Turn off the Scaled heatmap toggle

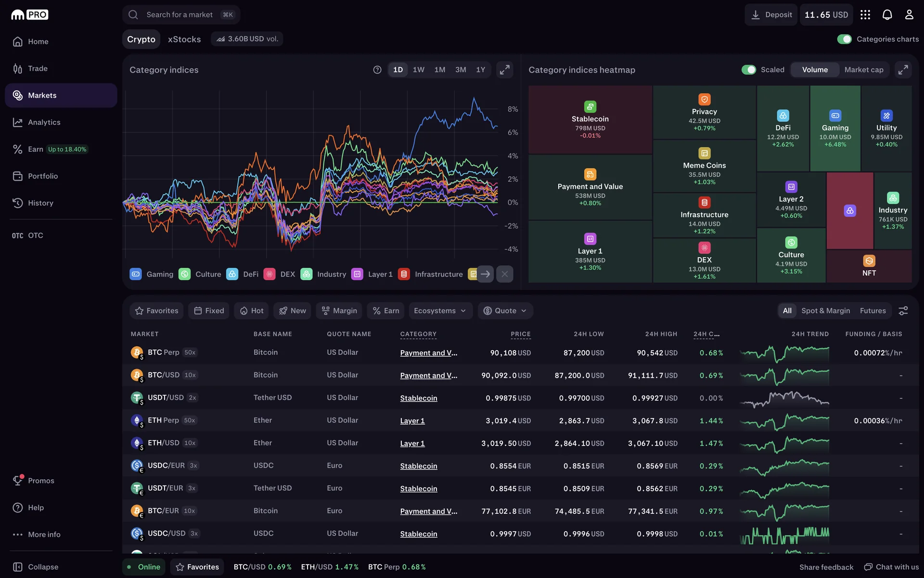[748, 70]
